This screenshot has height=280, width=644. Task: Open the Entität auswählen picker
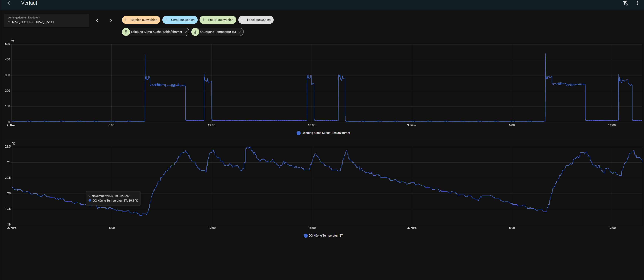click(218, 20)
